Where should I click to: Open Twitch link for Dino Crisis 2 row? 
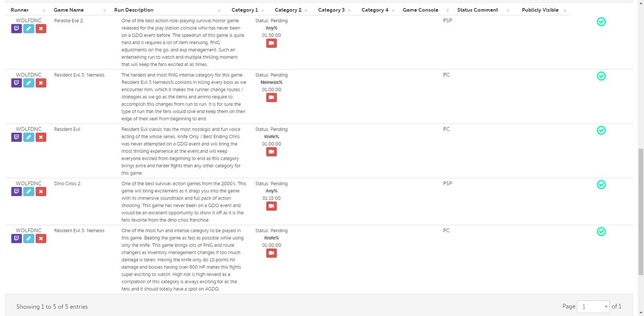pos(17,191)
